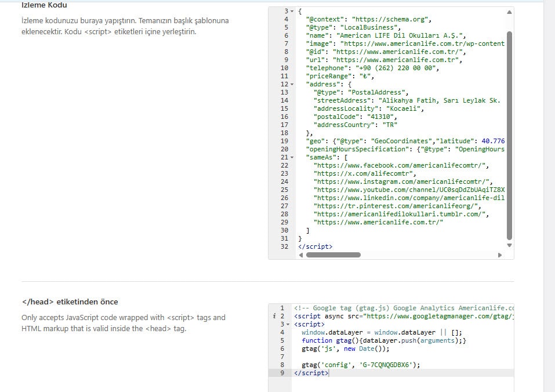This screenshot has height=392, width=555.
Task: Click the horizontal scroll right arrow
Action: [x=500, y=255]
